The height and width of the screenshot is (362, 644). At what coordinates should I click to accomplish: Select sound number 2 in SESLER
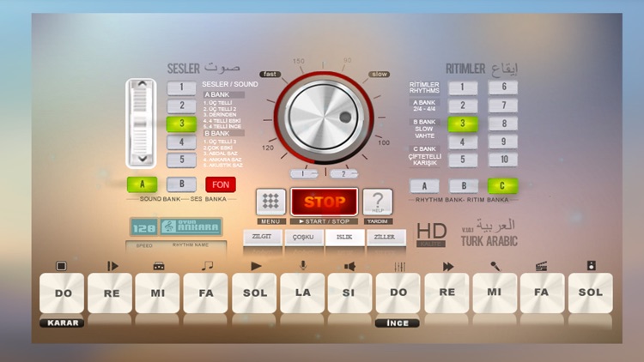pos(181,106)
